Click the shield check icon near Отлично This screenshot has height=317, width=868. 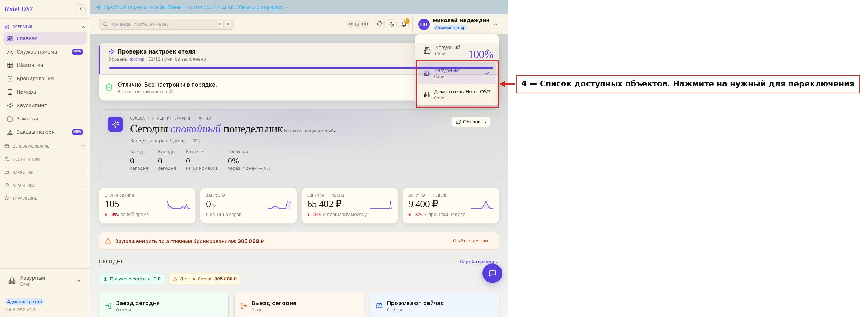pyautogui.click(x=109, y=87)
